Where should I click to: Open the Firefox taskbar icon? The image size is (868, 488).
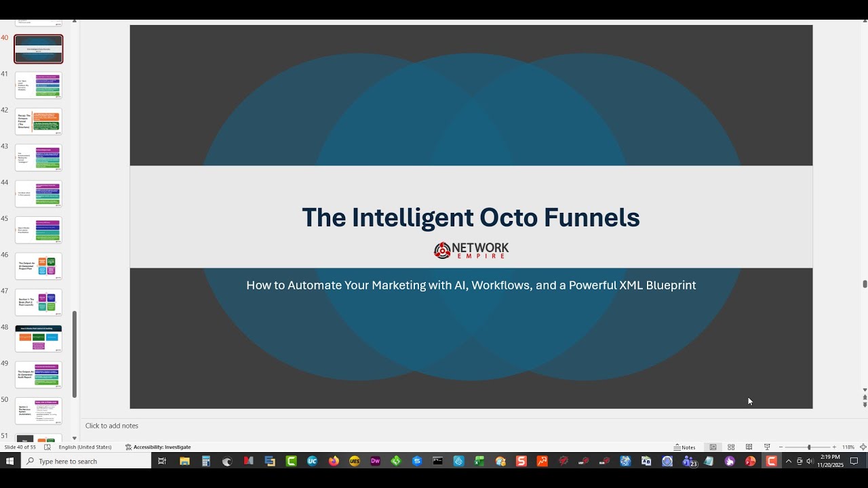334,462
